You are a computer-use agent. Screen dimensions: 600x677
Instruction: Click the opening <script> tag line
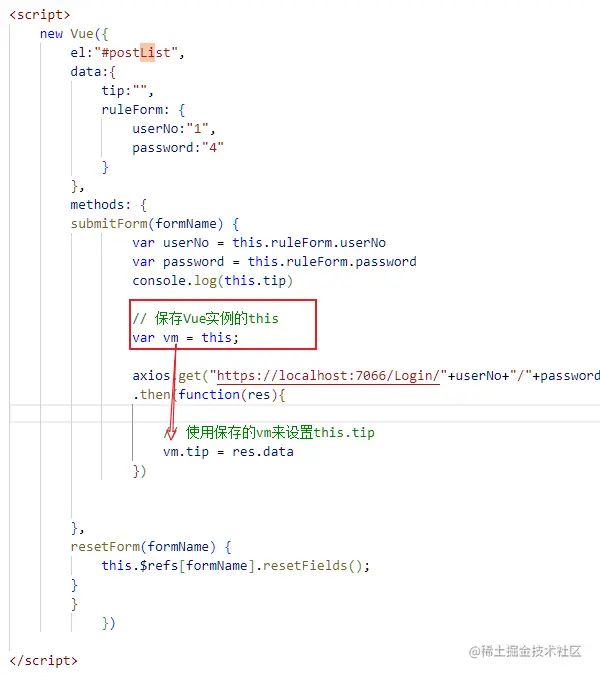[40, 15]
